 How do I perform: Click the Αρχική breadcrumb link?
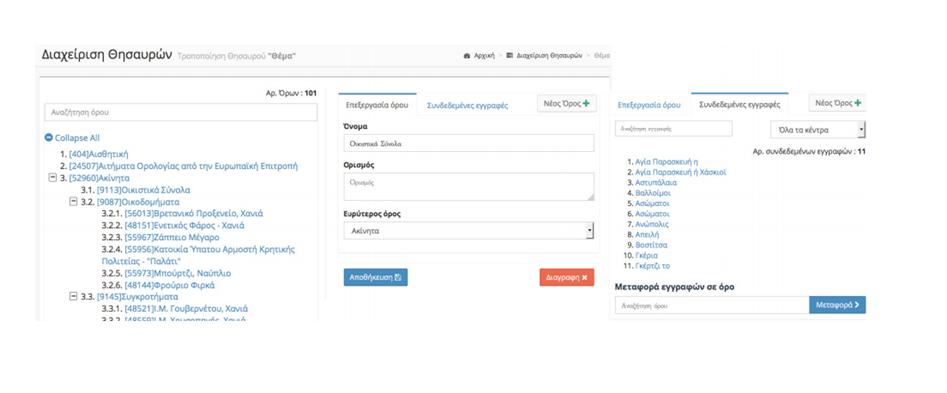point(484,56)
